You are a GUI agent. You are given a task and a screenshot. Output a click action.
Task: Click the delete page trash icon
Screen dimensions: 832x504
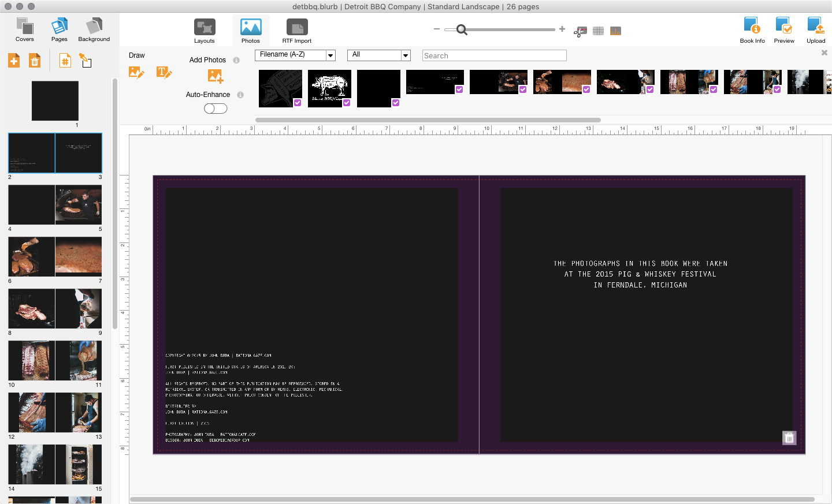[x=35, y=61]
